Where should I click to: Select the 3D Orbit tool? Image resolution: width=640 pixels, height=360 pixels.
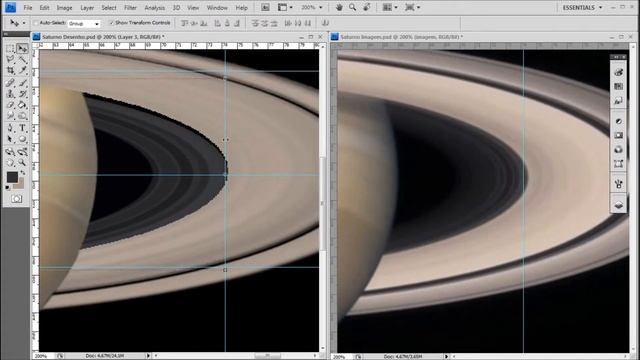pos(22,152)
